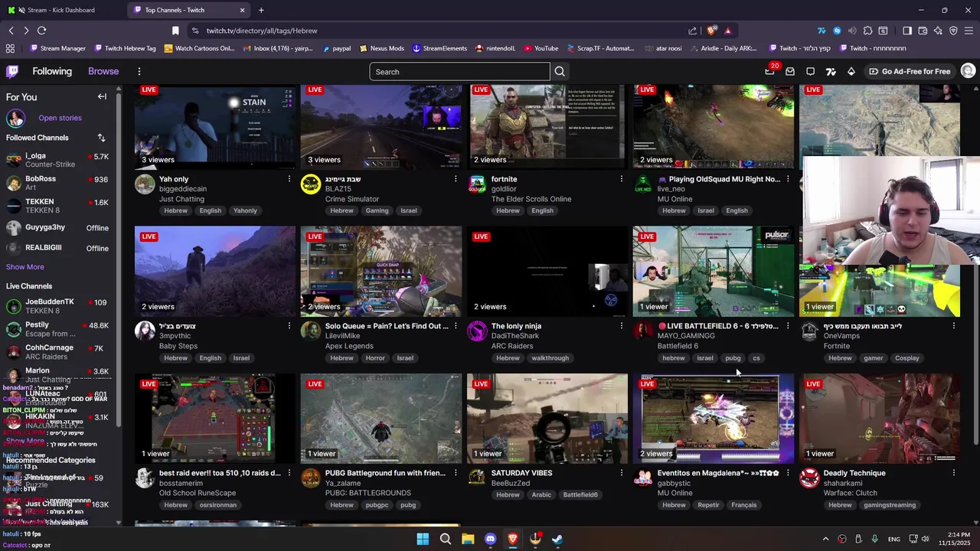
Task: Open Steam from taskbar
Action: (x=557, y=539)
